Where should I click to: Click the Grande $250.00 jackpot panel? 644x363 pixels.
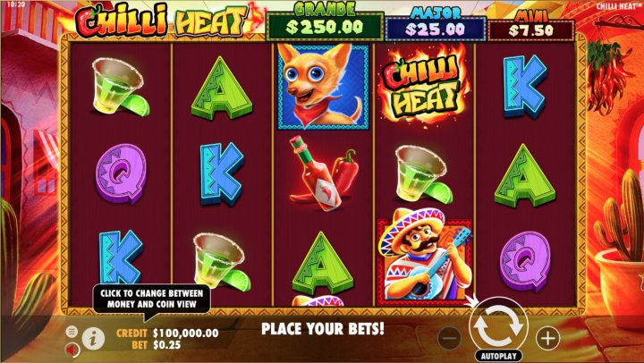click(325, 21)
